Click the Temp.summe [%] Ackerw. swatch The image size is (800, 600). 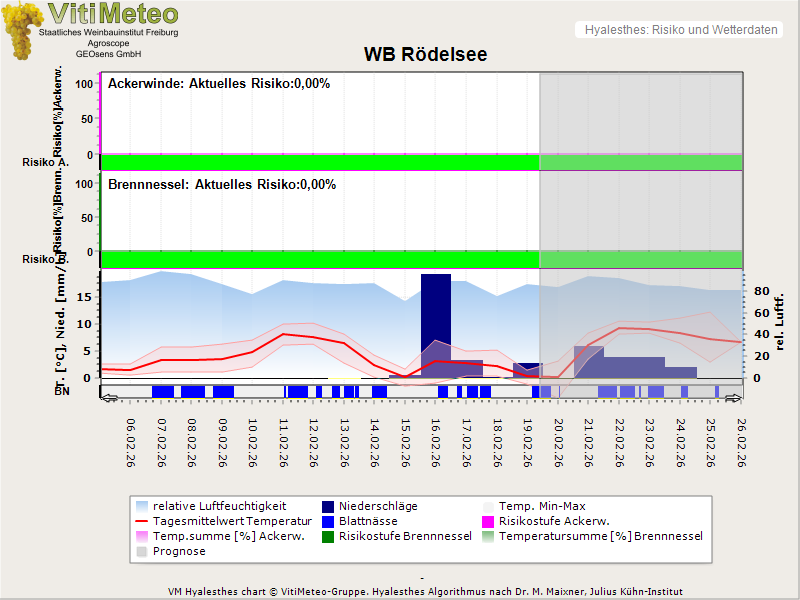pyautogui.click(x=142, y=536)
